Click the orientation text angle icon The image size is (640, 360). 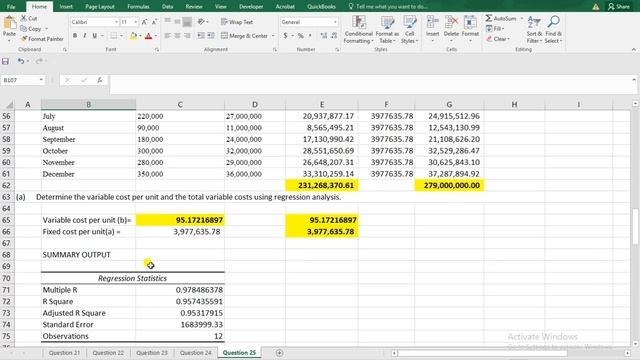click(201, 22)
